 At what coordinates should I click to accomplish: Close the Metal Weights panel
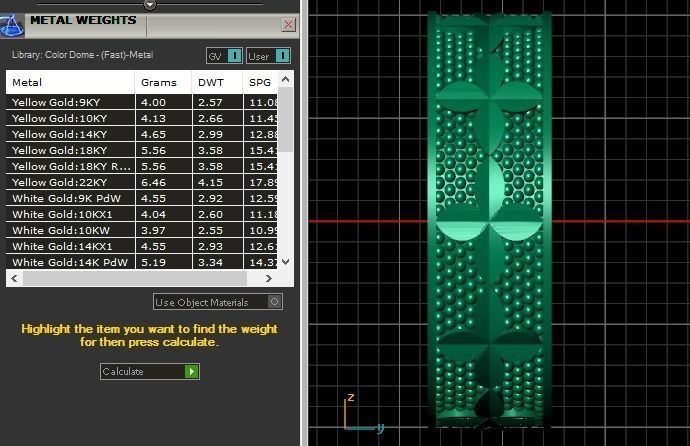click(x=288, y=25)
